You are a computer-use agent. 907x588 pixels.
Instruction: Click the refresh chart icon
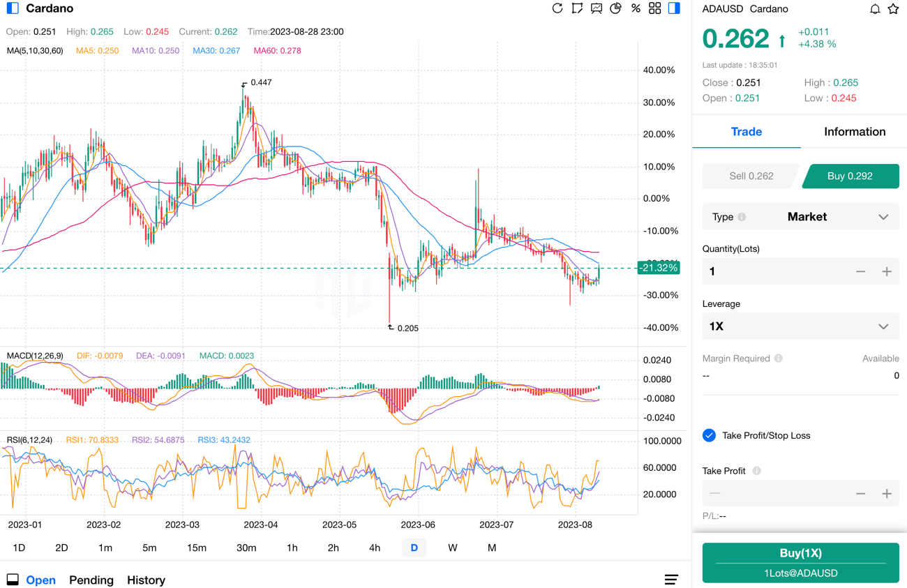(x=557, y=8)
